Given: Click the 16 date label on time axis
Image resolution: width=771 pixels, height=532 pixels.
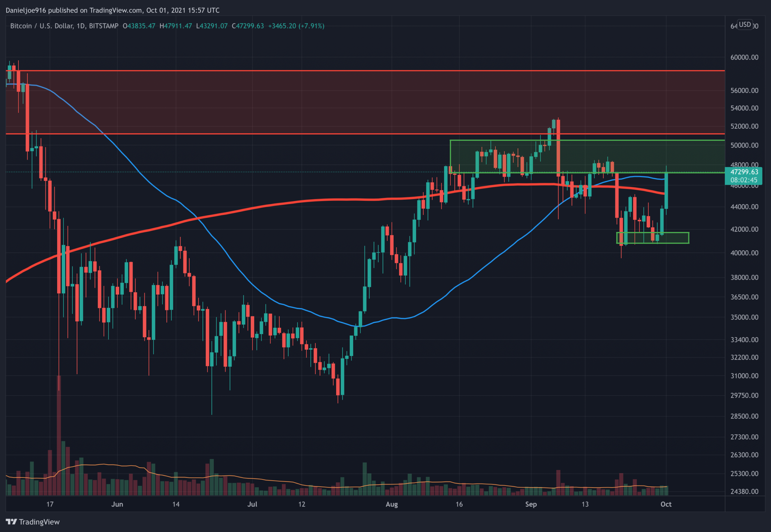Looking at the screenshot, I should point(459,504).
